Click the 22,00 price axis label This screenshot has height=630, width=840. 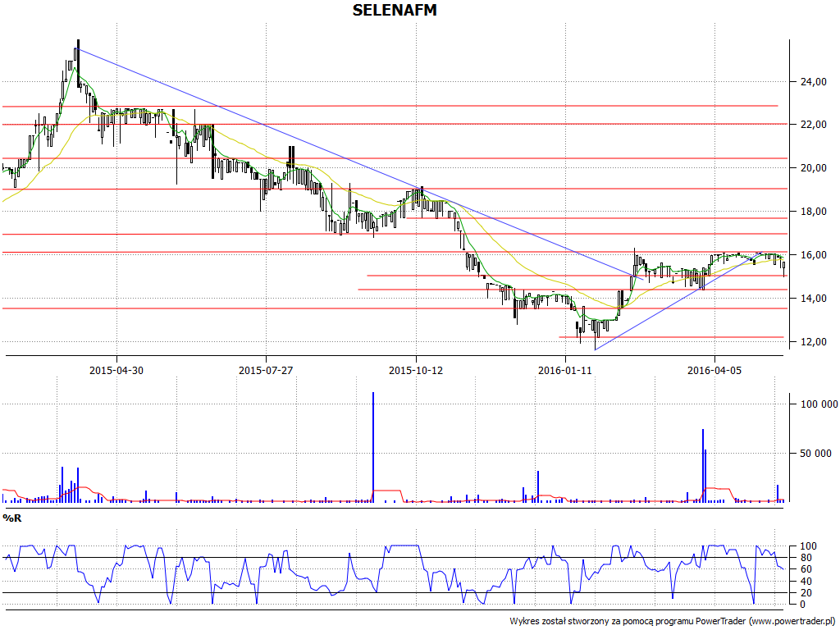[814, 125]
